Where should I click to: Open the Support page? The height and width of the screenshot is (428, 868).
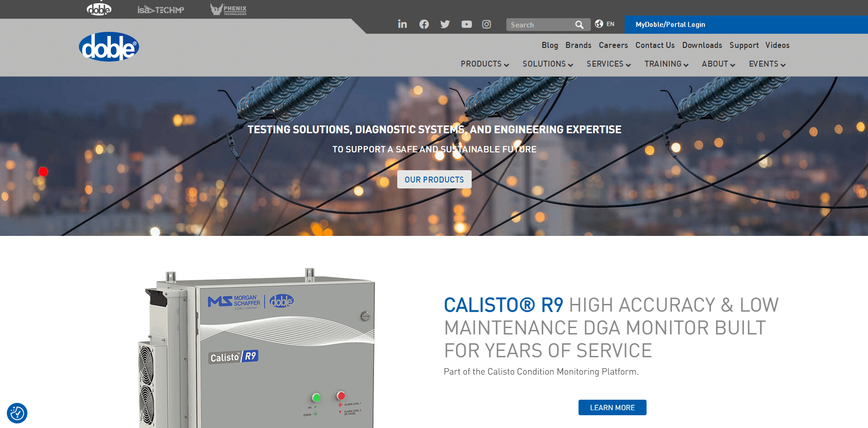point(744,45)
